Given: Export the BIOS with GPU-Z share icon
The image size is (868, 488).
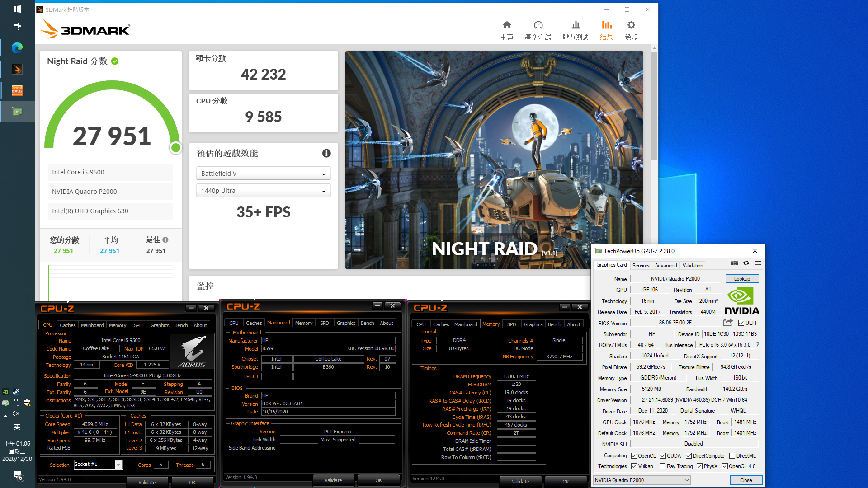Looking at the screenshot, I should click(x=728, y=323).
